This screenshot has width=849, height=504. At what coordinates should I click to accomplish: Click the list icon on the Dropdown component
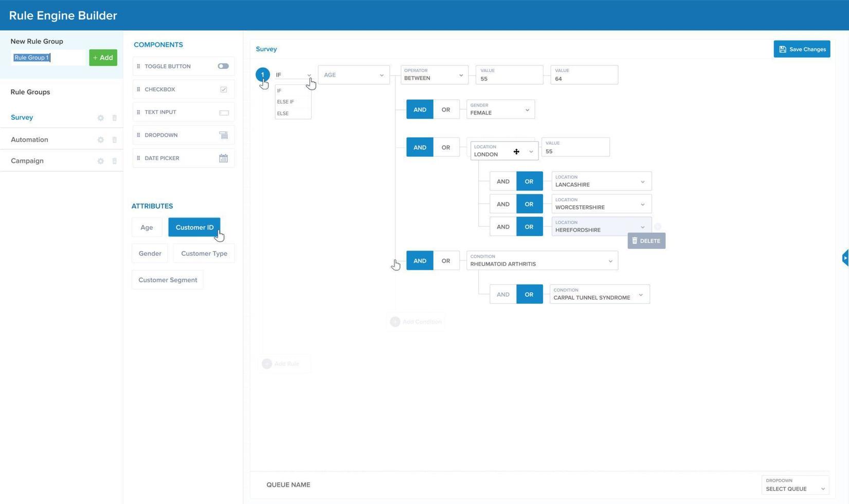[x=223, y=135]
